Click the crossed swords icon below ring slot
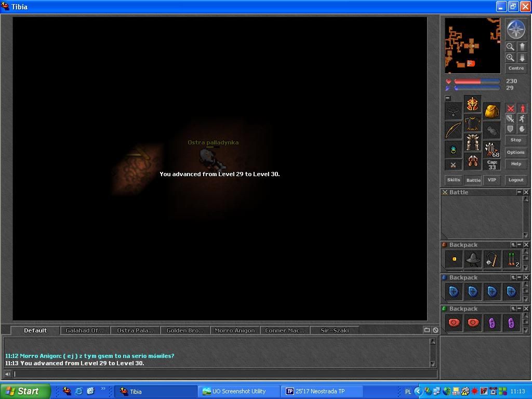Image resolution: width=532 pixels, height=399 pixels. tap(453, 165)
